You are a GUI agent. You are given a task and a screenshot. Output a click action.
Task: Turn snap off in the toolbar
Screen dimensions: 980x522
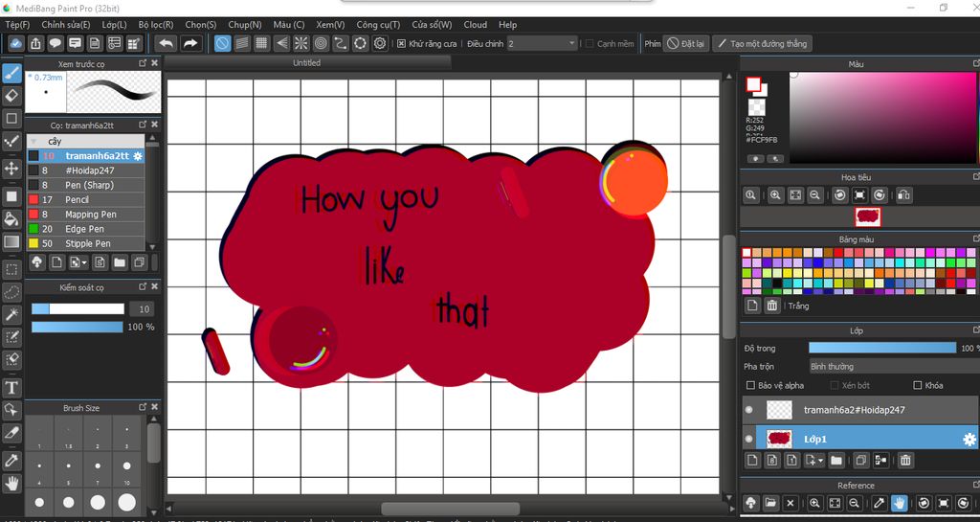[222, 43]
